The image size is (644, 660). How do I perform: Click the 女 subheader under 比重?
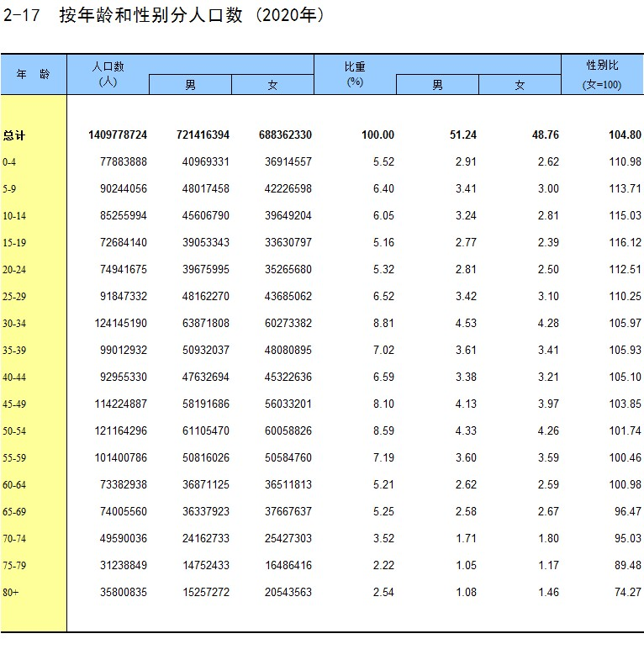[x=520, y=85]
